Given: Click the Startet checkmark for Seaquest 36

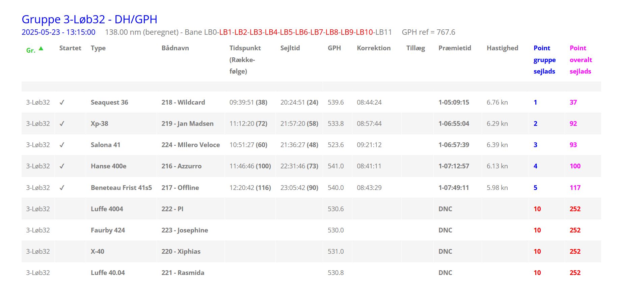Looking at the screenshot, I should [62, 103].
